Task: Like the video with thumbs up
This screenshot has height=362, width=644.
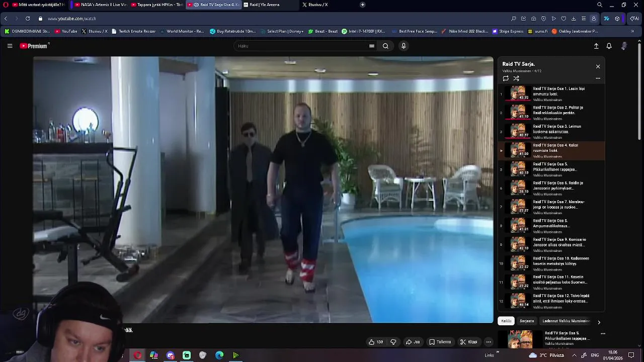Action: [x=376, y=342]
